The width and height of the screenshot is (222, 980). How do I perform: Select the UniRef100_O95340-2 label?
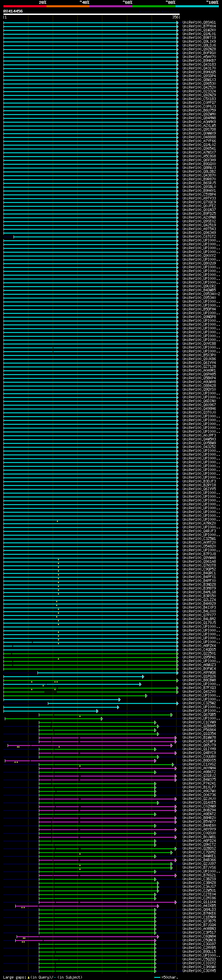[201, 294]
